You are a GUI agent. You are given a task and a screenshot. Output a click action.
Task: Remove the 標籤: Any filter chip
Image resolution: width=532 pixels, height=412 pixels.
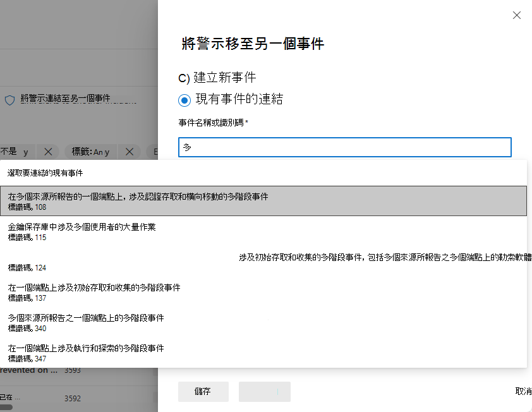130,152
